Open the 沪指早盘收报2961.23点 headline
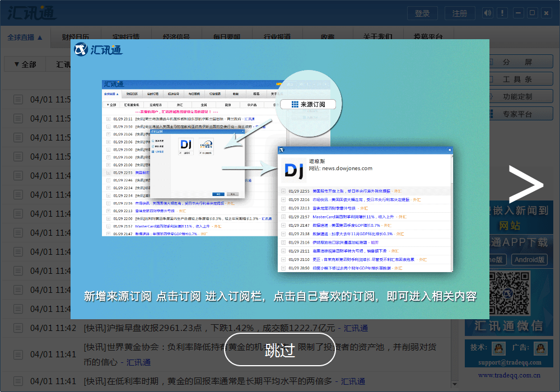 pyautogui.click(x=208, y=328)
